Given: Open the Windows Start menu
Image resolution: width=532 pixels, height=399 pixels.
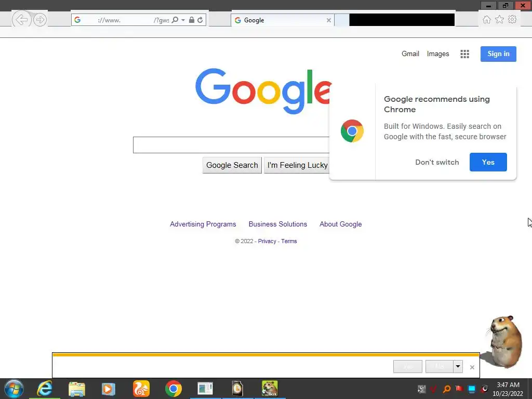Looking at the screenshot, I should (x=14, y=389).
